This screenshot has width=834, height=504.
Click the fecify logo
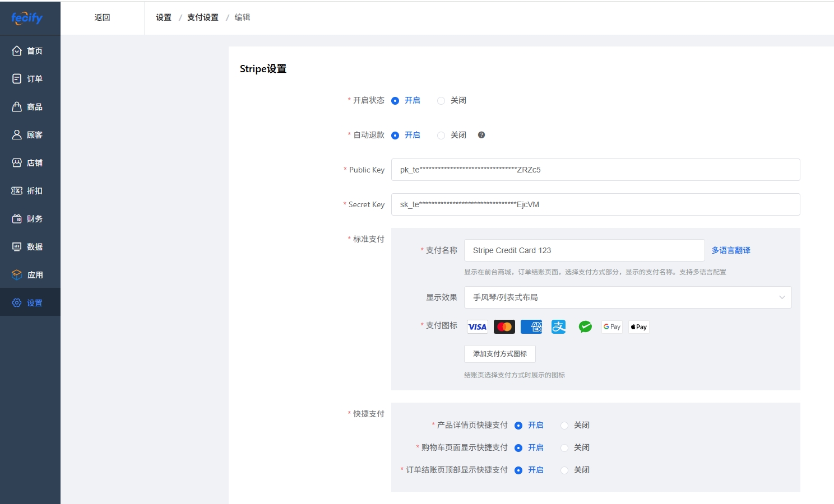(26, 18)
